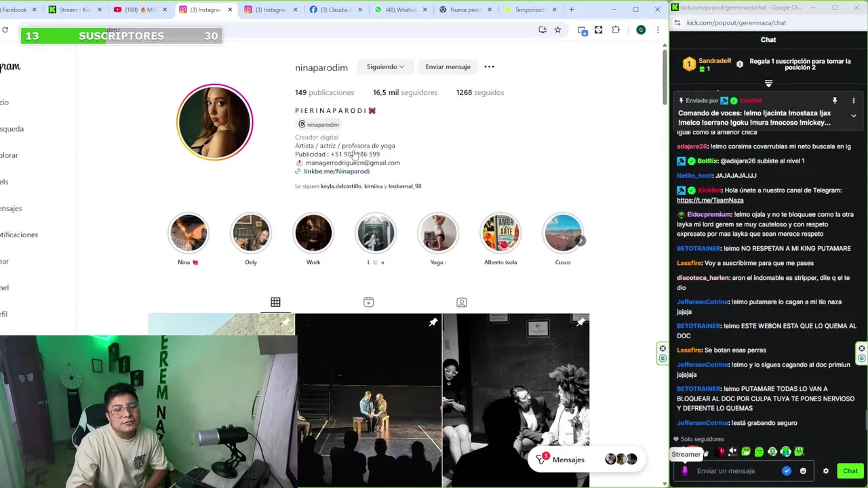Viewport: 868px width, 488px height.
Task: Toggle the blue check badge in chat input
Action: click(787, 471)
